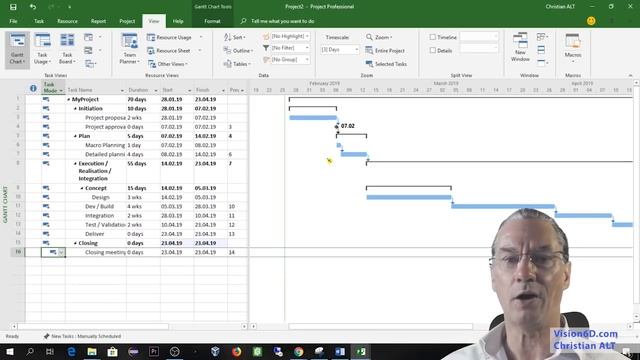Click the New Window button
Viewport: 640px width, 360px height.
click(x=520, y=47)
